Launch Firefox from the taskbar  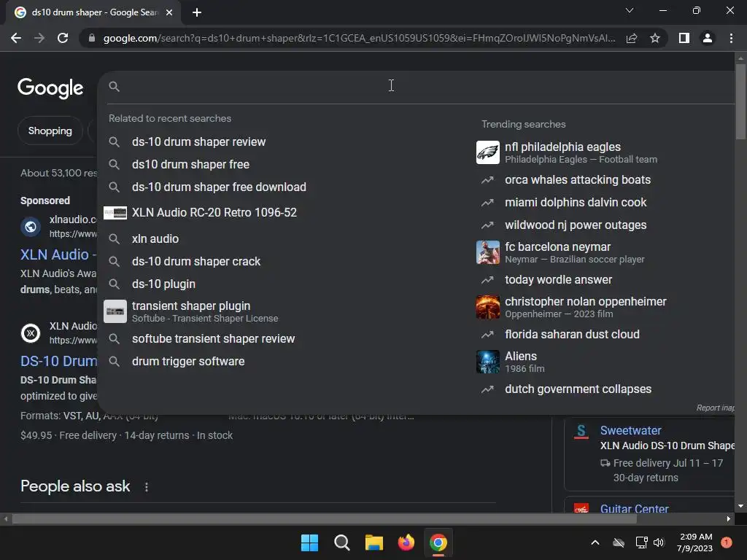[406, 542]
